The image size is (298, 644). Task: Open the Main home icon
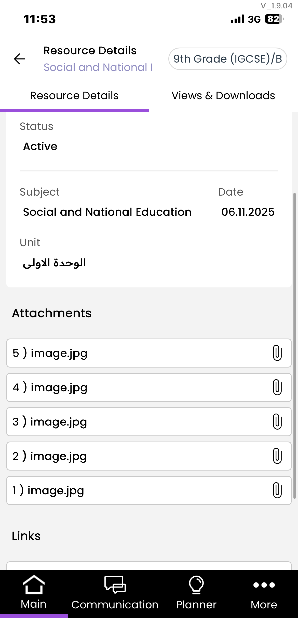tap(34, 585)
